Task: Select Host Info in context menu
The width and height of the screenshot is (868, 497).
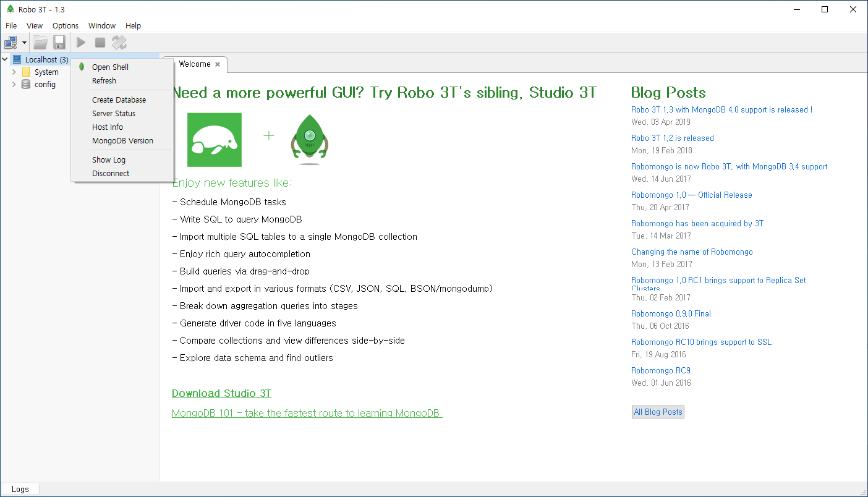Action: (122, 127)
